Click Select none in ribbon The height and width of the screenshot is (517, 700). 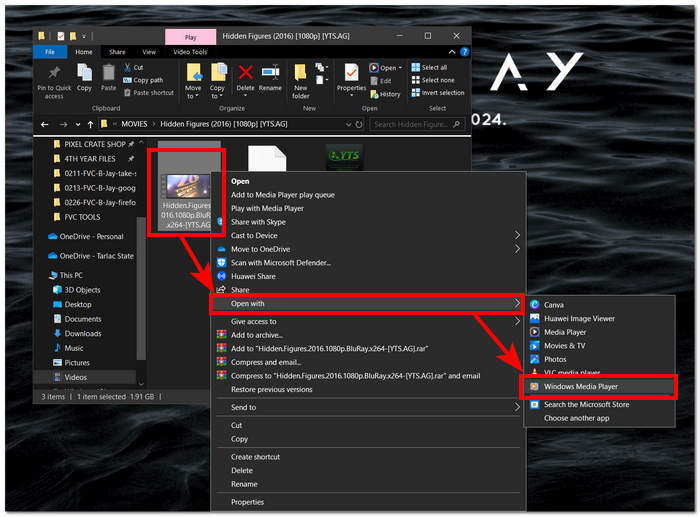[x=433, y=80]
